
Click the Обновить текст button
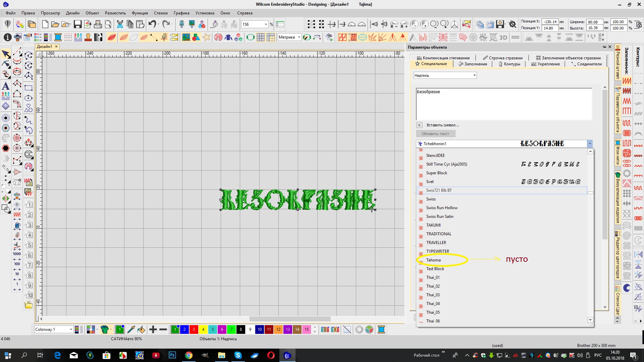435,134
